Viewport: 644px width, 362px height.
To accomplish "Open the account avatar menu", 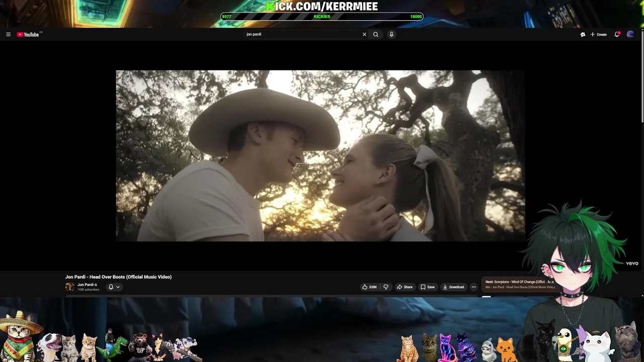I will [630, 35].
